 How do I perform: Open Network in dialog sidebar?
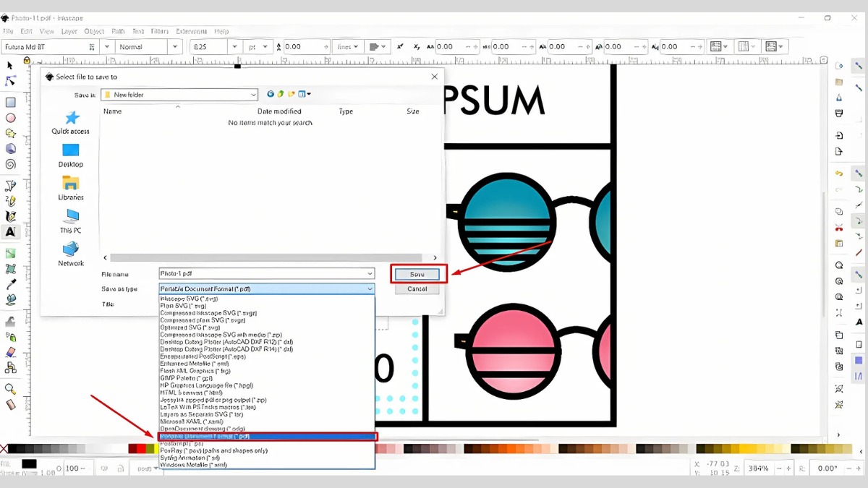pos(71,254)
